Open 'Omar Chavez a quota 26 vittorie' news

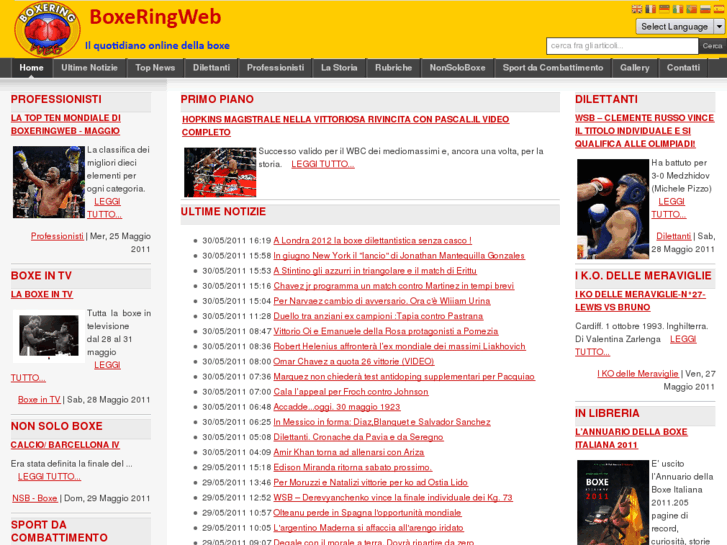click(354, 361)
